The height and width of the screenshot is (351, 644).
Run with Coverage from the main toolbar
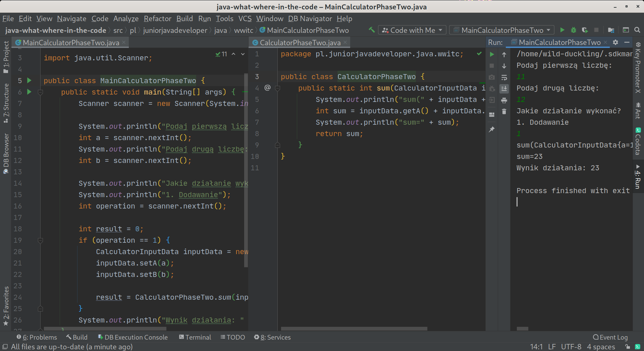[585, 30]
